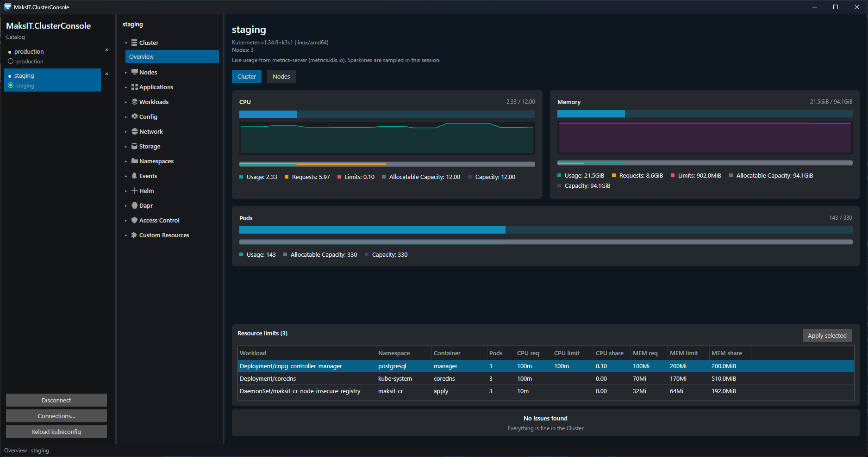Sort by Workload column header

pyautogui.click(x=307, y=353)
